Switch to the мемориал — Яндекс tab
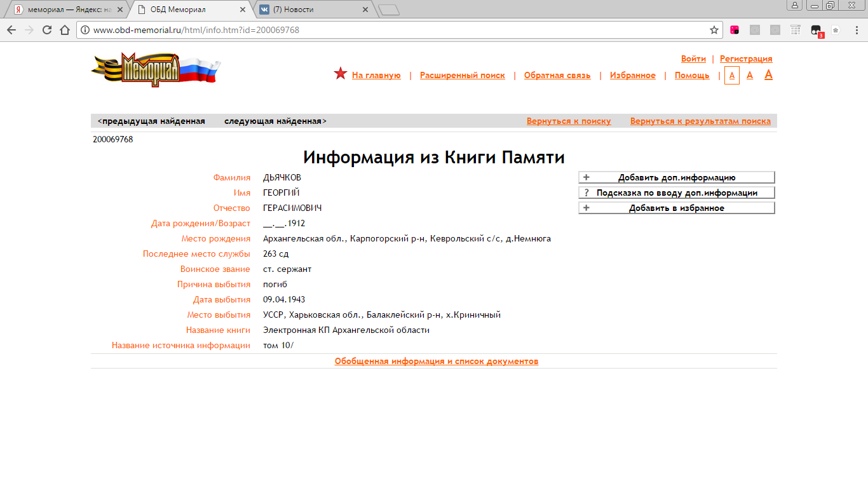868x488 pixels. pyautogui.click(x=69, y=10)
